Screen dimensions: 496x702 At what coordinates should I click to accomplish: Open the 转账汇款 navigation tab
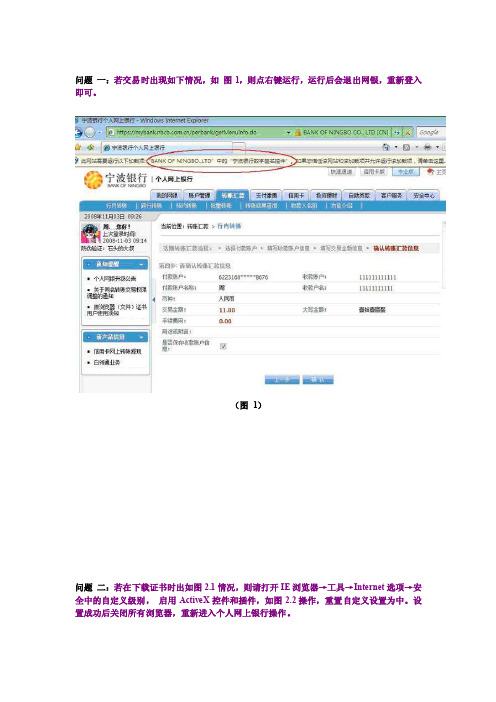232,196
